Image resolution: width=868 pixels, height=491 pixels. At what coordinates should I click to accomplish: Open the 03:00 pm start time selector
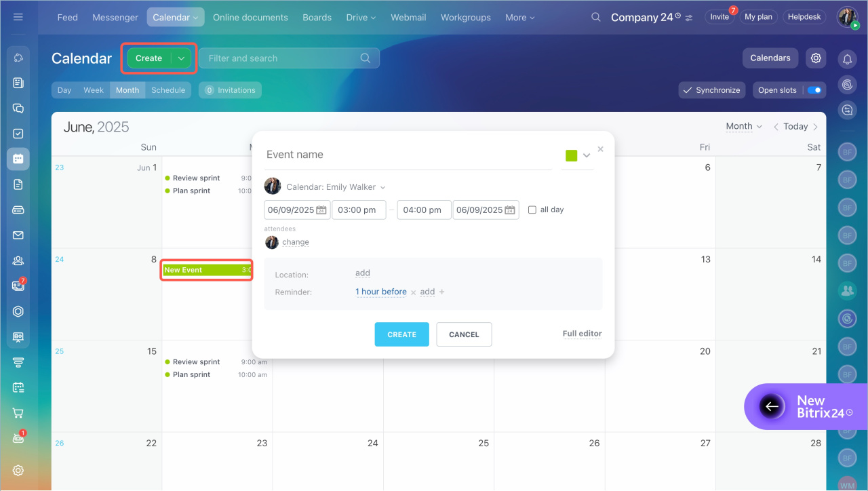(359, 210)
